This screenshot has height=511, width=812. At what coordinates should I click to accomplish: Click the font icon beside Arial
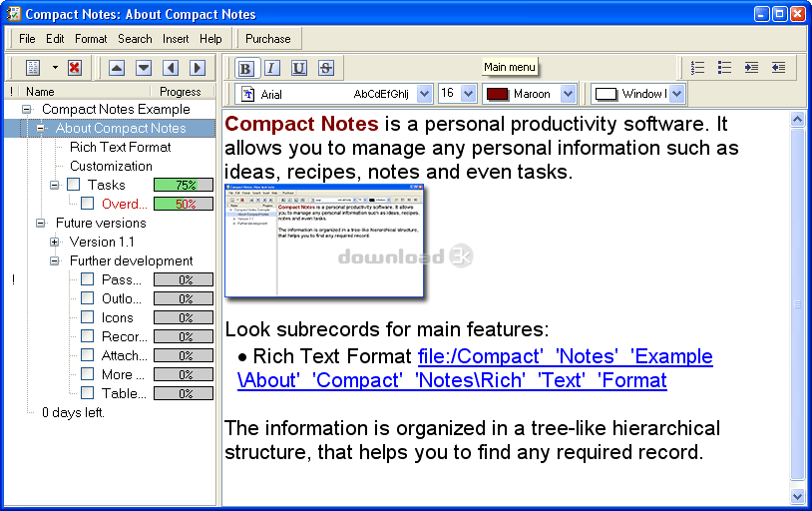point(248,95)
